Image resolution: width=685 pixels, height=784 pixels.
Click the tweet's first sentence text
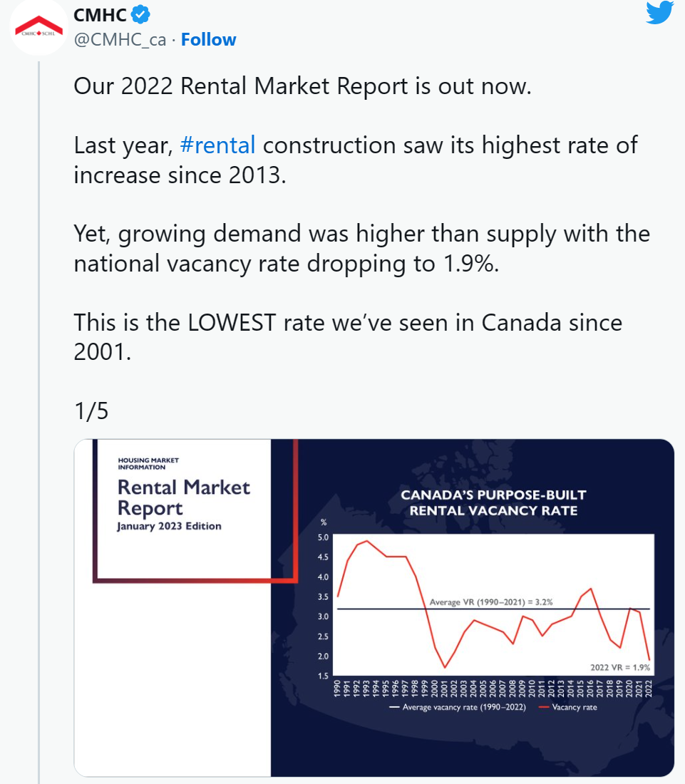pos(302,86)
